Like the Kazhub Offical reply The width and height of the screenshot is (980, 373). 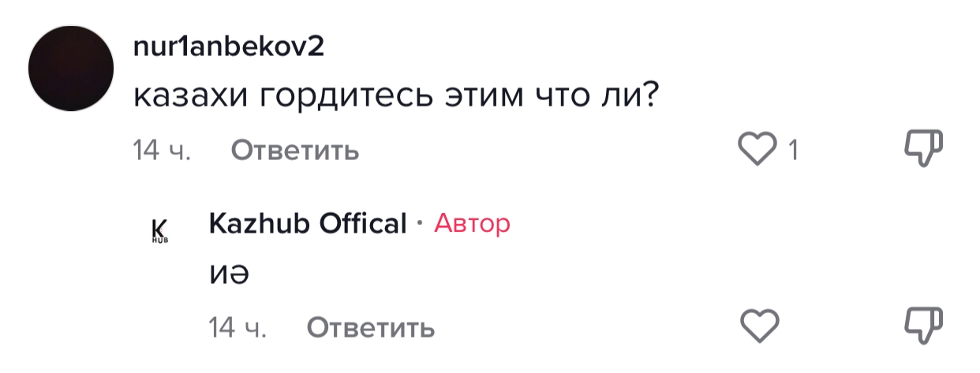coord(761,325)
